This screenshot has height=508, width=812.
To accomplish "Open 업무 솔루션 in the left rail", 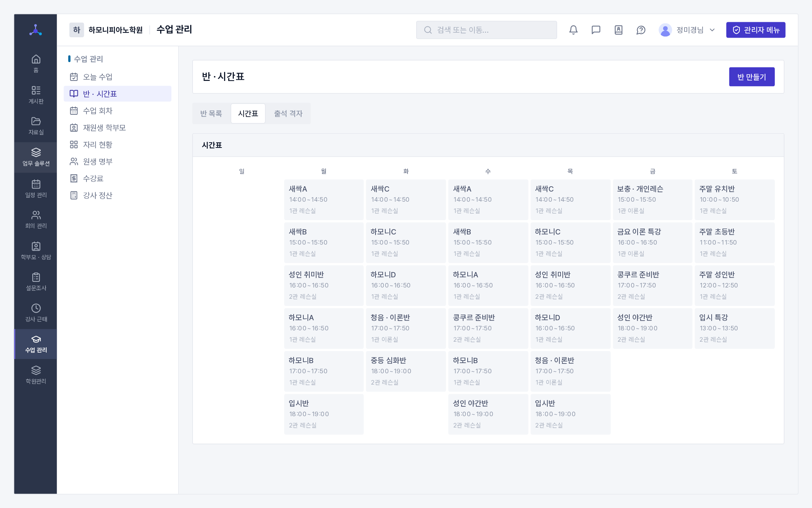I will point(36,157).
